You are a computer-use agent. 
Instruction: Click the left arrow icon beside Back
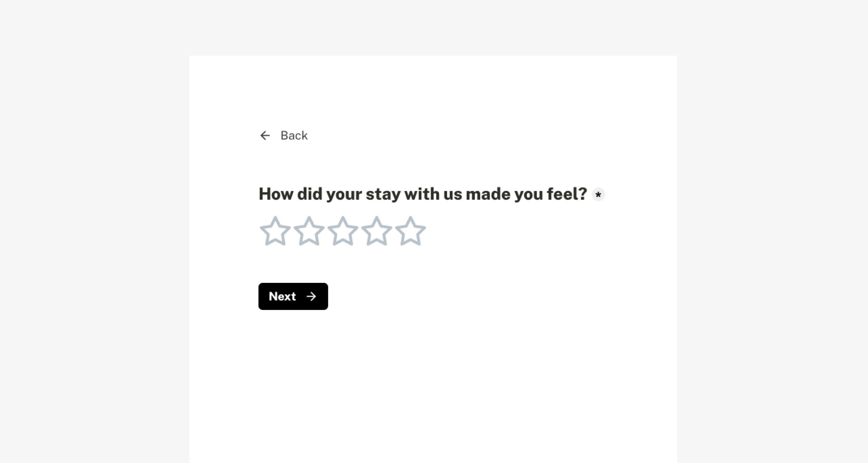[266, 136]
